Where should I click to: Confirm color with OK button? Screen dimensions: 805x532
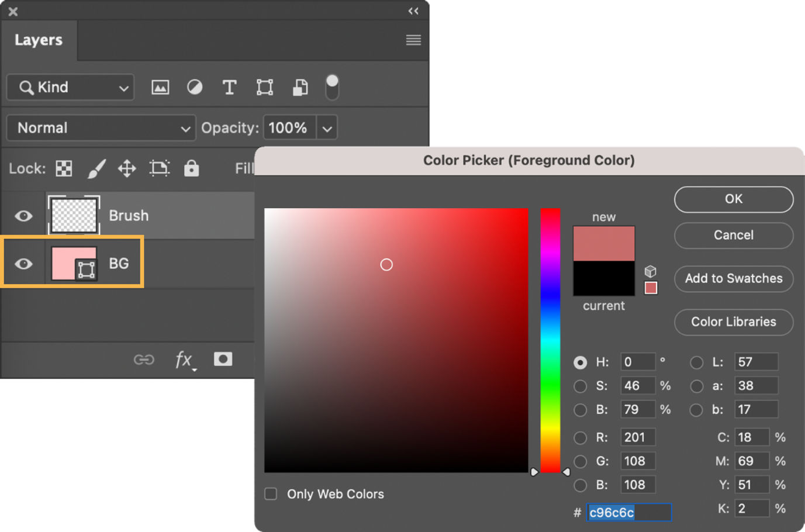[733, 199]
